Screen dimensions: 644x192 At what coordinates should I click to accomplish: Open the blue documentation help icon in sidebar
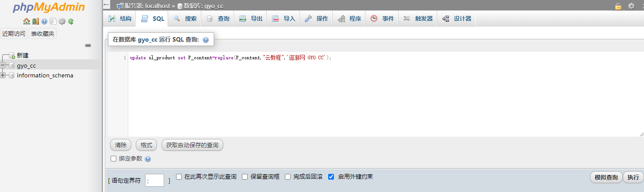44,21
